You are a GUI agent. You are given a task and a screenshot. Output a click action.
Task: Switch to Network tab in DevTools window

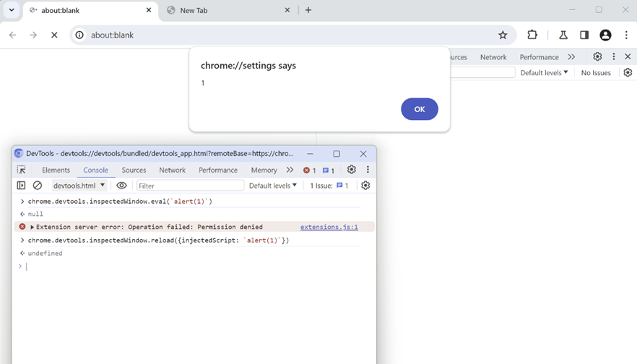(172, 170)
